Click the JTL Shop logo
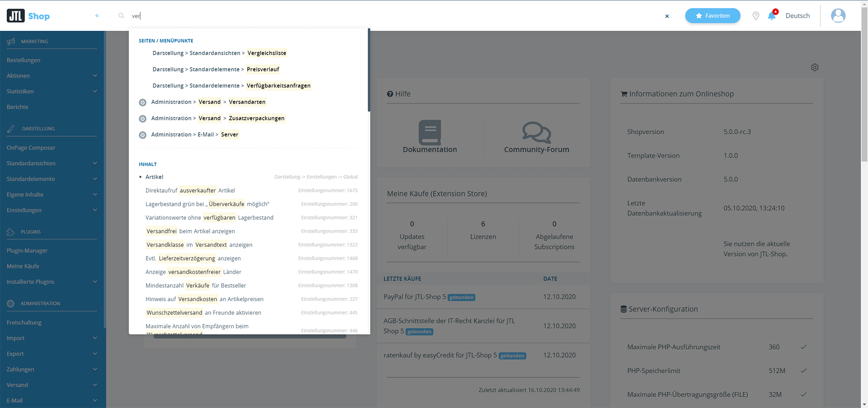The image size is (868, 408). [27, 15]
